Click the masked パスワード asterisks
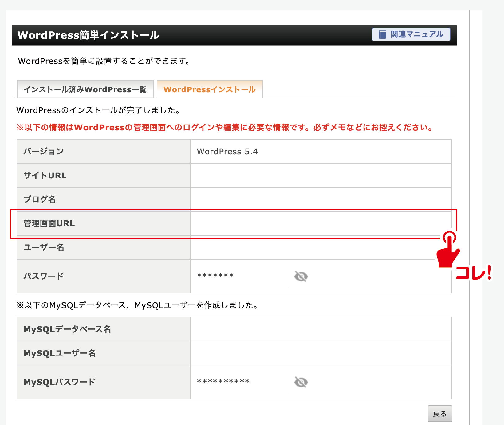504x425 pixels. coord(215,276)
